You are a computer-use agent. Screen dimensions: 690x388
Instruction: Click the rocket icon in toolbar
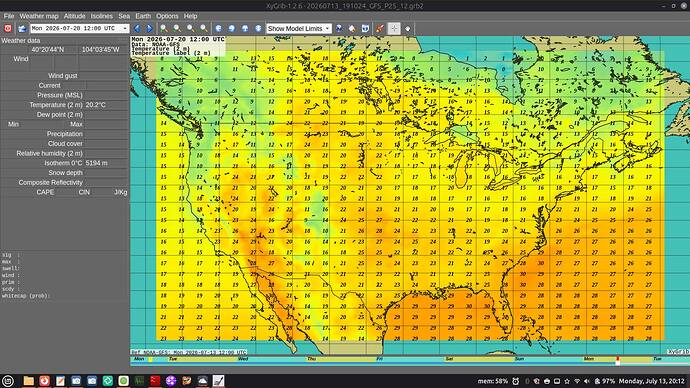pyautogui.click(x=380, y=28)
